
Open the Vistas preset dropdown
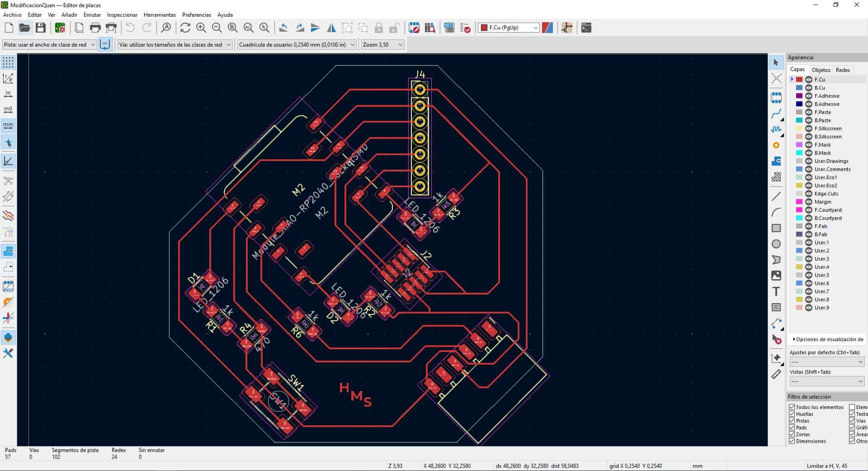pyautogui.click(x=827, y=381)
